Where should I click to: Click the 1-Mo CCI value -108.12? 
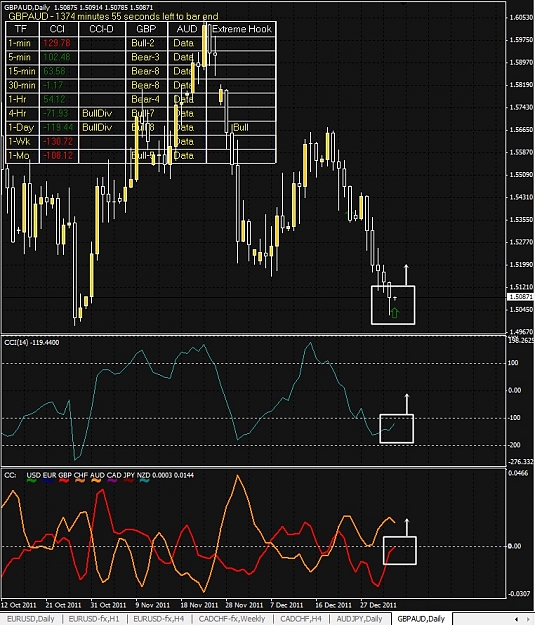[58, 155]
